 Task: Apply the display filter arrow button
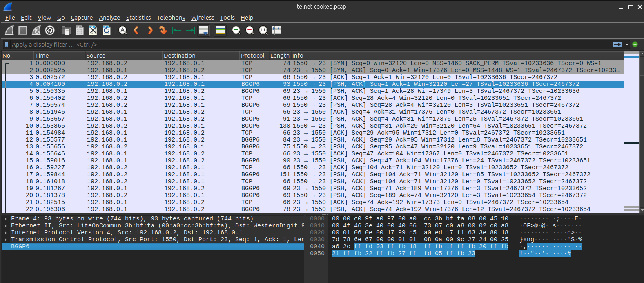617,45
